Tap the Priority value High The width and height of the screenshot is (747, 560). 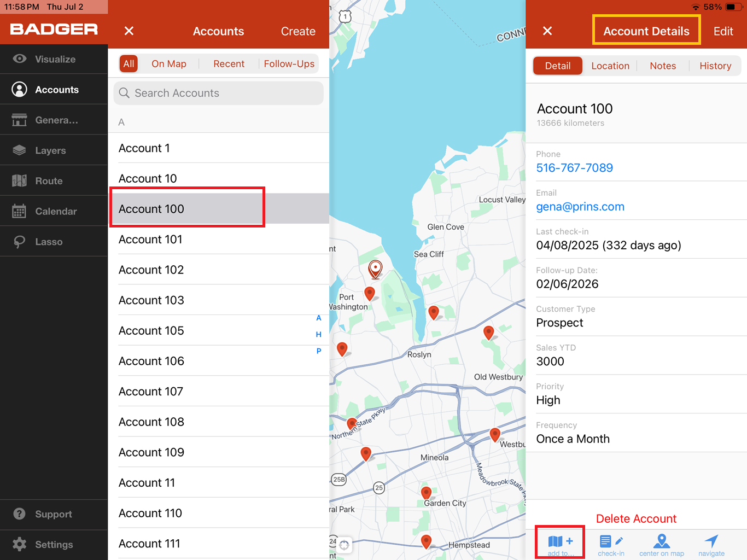548,400
